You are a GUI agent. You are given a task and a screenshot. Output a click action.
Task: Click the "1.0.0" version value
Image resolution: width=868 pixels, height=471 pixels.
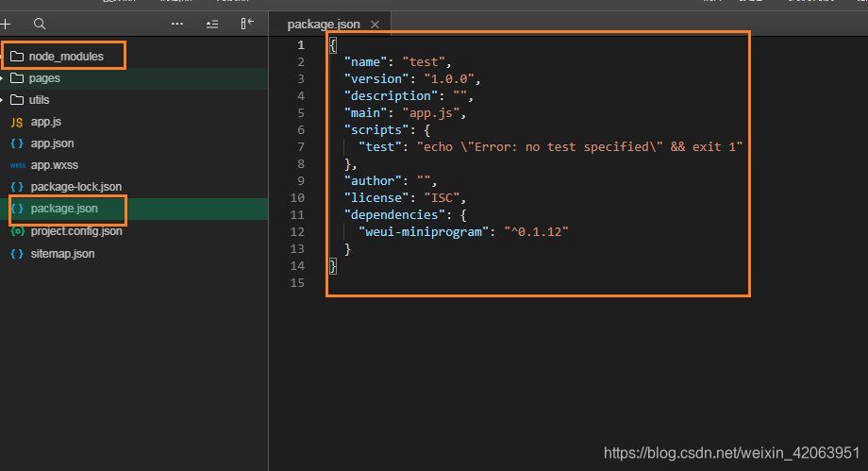[x=449, y=78]
